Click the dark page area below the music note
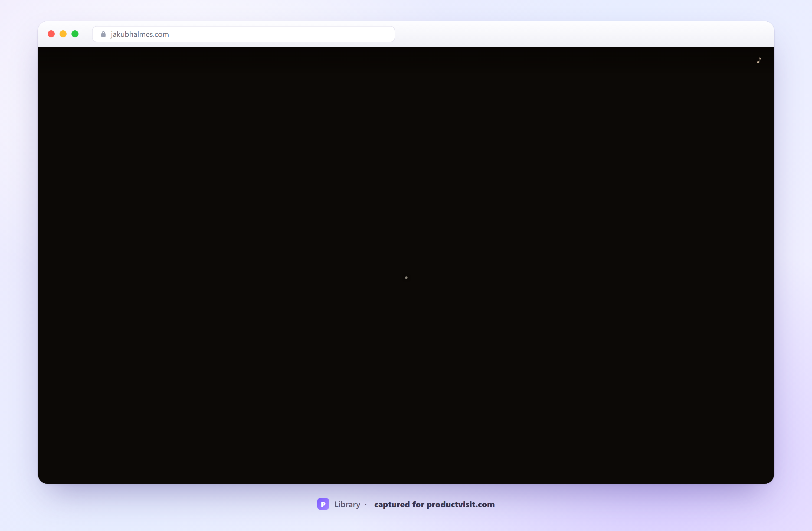 coord(759,102)
